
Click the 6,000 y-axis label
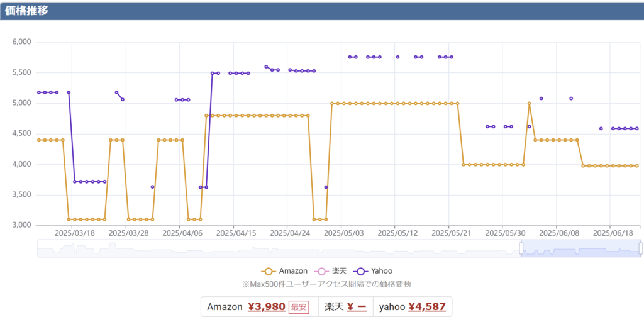coord(23,42)
